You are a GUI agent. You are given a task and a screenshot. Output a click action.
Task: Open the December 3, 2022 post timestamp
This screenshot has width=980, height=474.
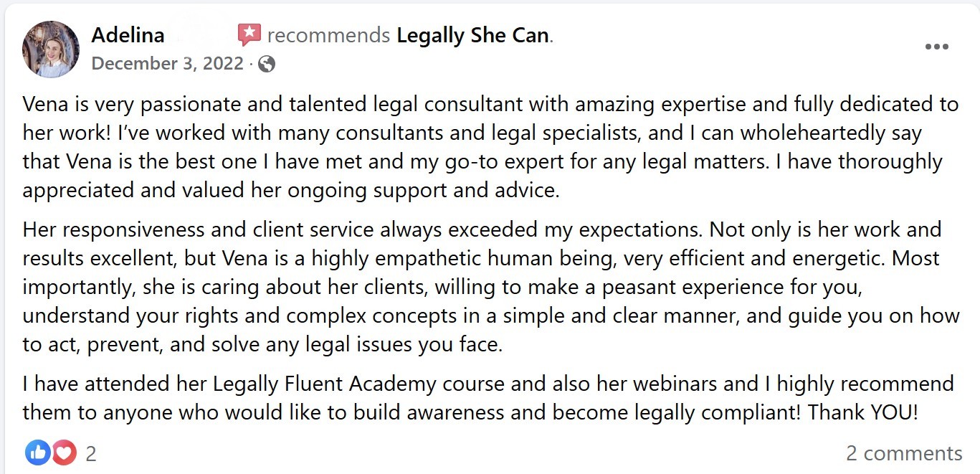(168, 64)
